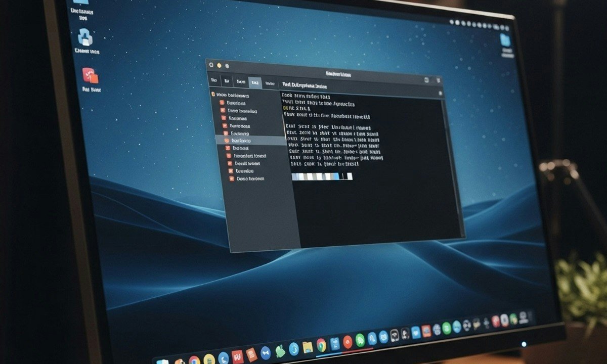Click the Chrome icon in the dock
The height and width of the screenshot is (364, 607).
[x=322, y=345]
